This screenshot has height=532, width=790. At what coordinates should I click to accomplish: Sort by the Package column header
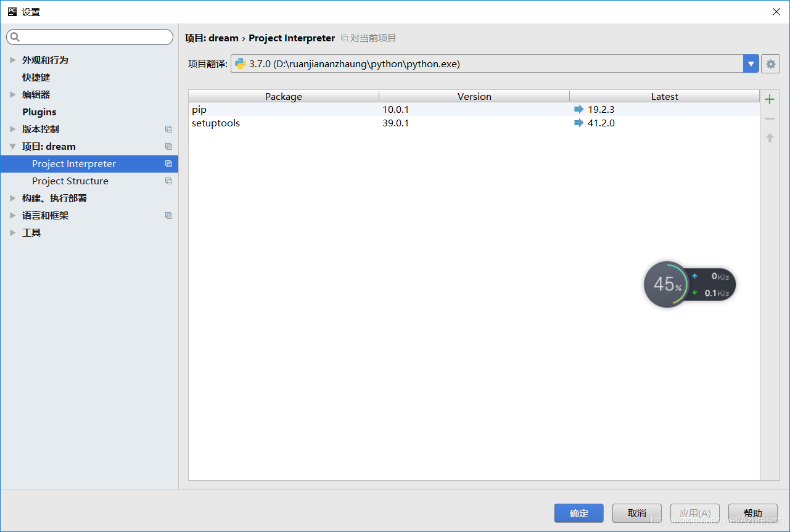point(284,96)
